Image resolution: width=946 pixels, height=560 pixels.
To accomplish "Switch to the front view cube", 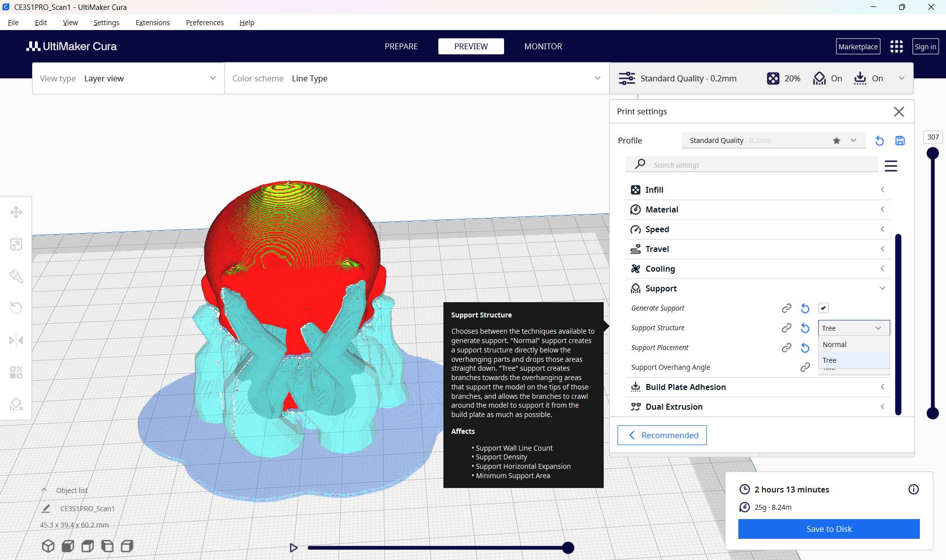I will (68, 546).
